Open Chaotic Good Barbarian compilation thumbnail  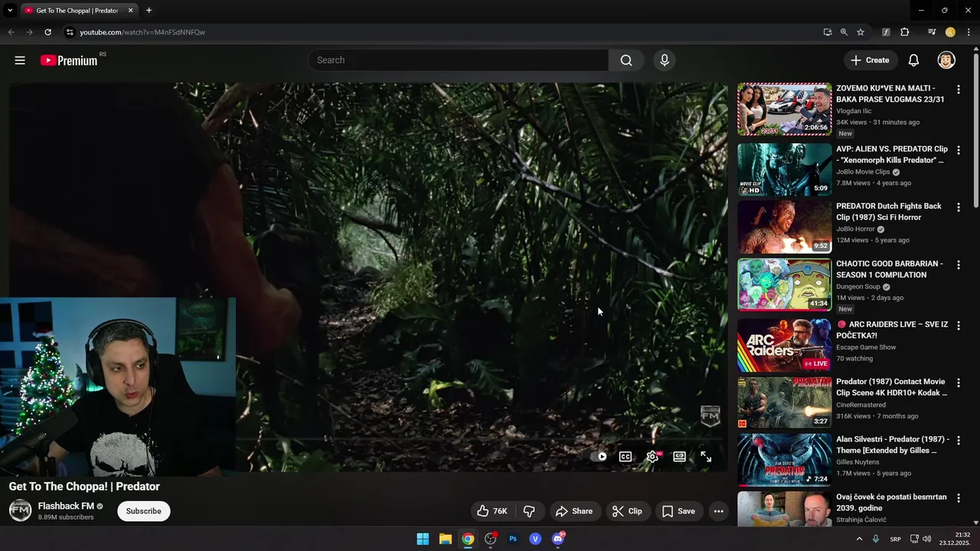click(784, 285)
